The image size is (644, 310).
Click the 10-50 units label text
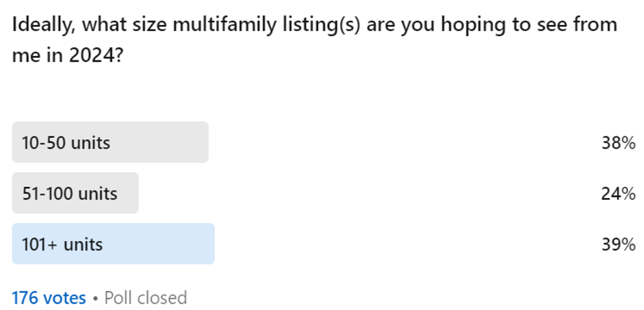(66, 143)
